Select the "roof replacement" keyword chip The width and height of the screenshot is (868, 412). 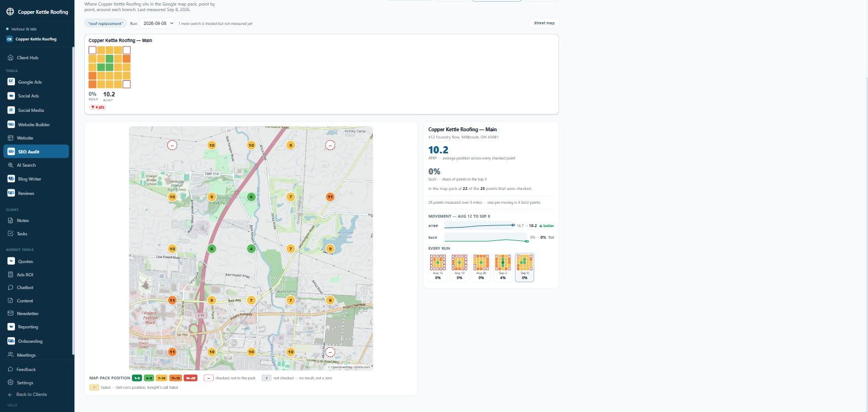(105, 23)
